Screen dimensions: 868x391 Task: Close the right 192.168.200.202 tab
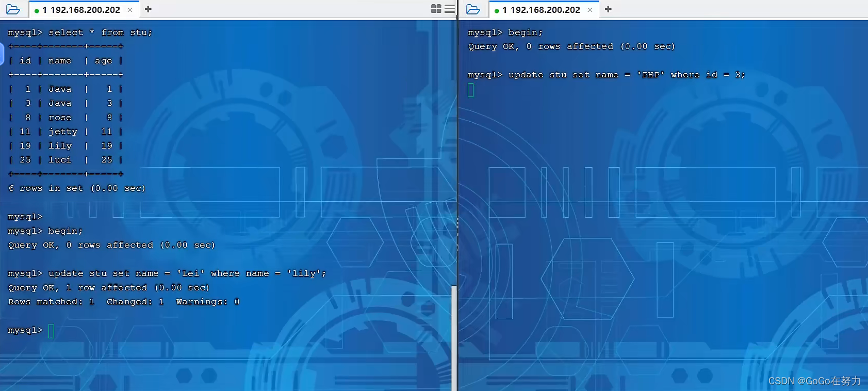(x=590, y=10)
